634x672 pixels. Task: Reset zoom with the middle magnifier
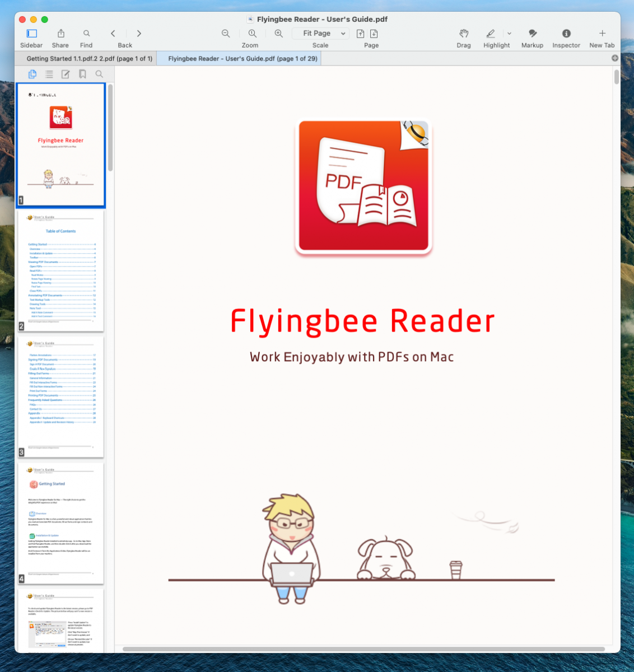click(x=253, y=34)
